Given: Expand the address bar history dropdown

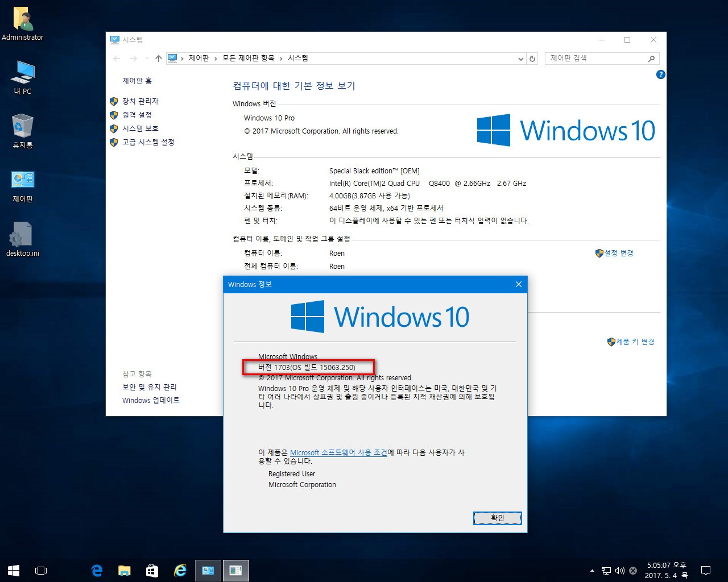Looking at the screenshot, I should 520,59.
